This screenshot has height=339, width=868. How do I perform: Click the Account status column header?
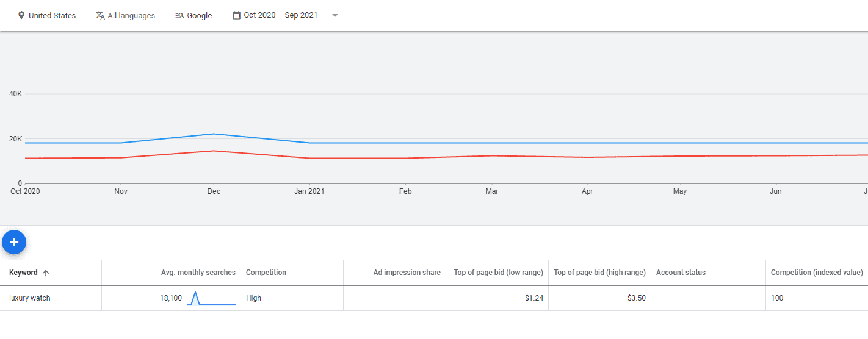pyautogui.click(x=681, y=273)
